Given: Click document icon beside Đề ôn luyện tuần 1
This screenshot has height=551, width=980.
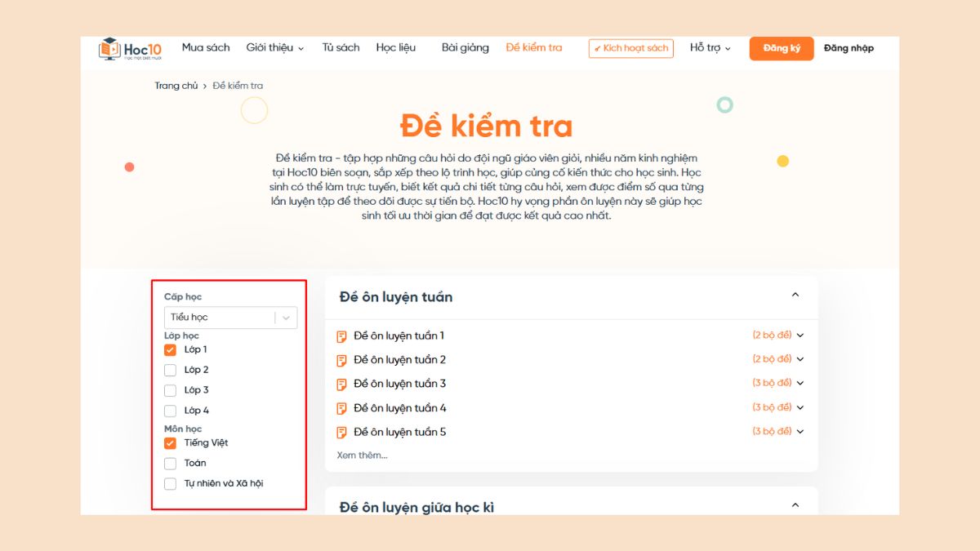Looking at the screenshot, I should coord(342,336).
